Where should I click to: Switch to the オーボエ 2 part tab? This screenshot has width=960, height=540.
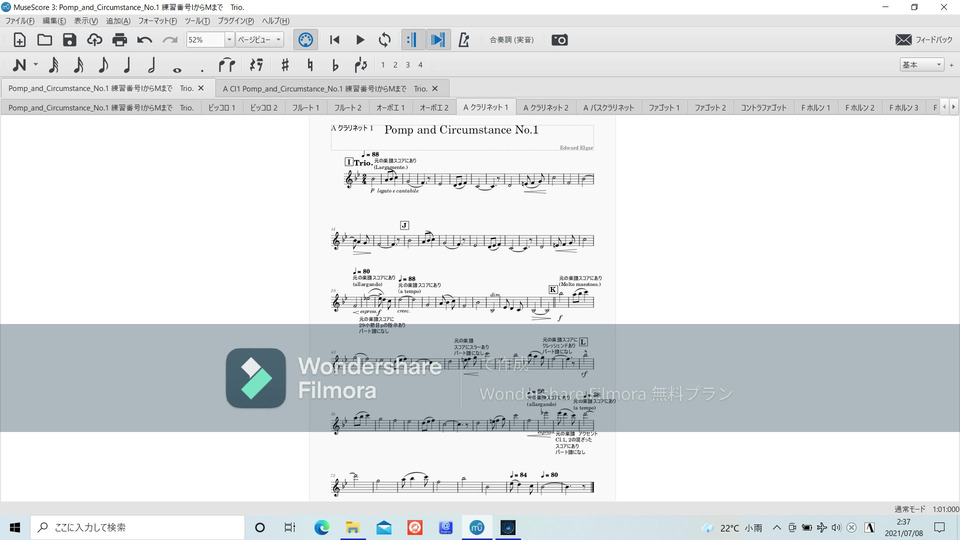click(x=434, y=107)
